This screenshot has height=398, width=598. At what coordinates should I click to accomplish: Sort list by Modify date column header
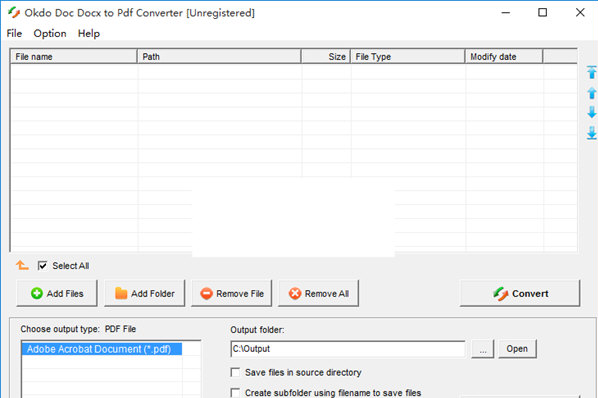[504, 56]
